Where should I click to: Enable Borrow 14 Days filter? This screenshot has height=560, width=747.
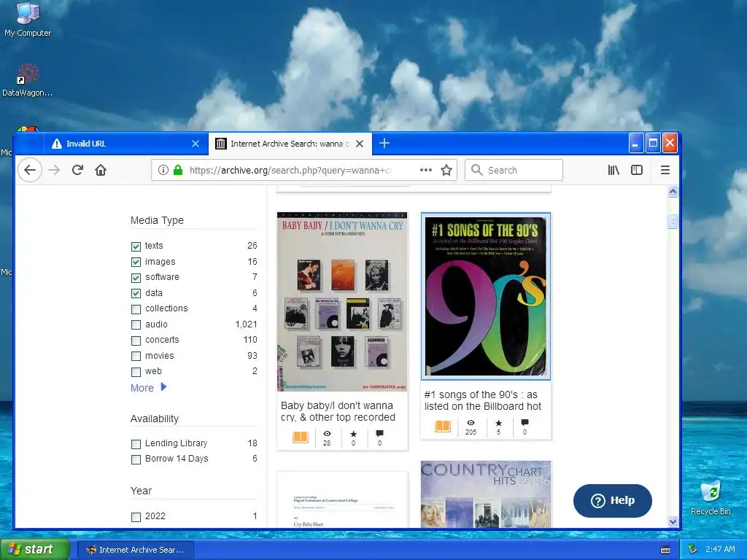pos(136,459)
